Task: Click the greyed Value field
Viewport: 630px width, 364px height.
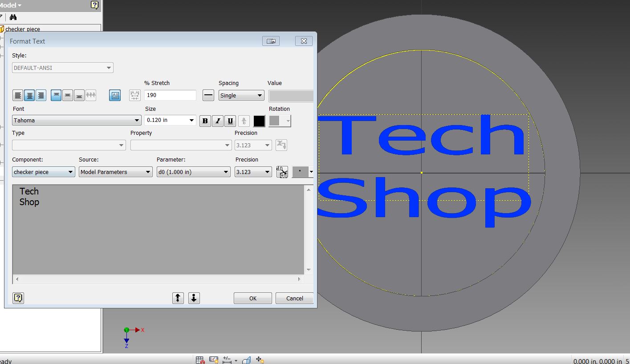Action: click(x=291, y=96)
